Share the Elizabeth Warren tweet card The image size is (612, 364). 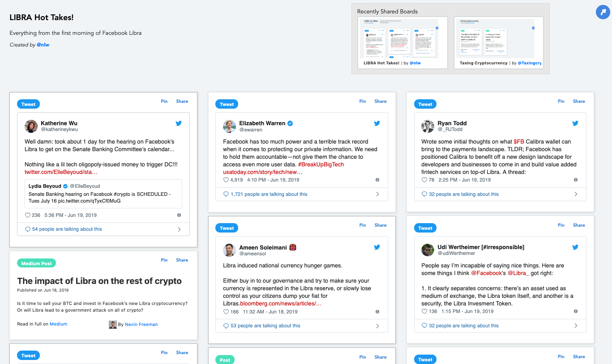pyautogui.click(x=381, y=102)
